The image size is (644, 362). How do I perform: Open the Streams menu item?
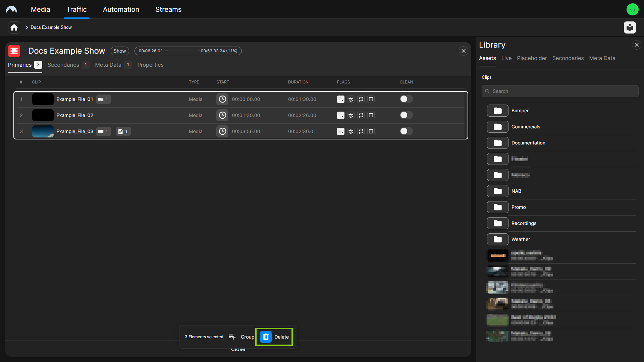tap(168, 9)
